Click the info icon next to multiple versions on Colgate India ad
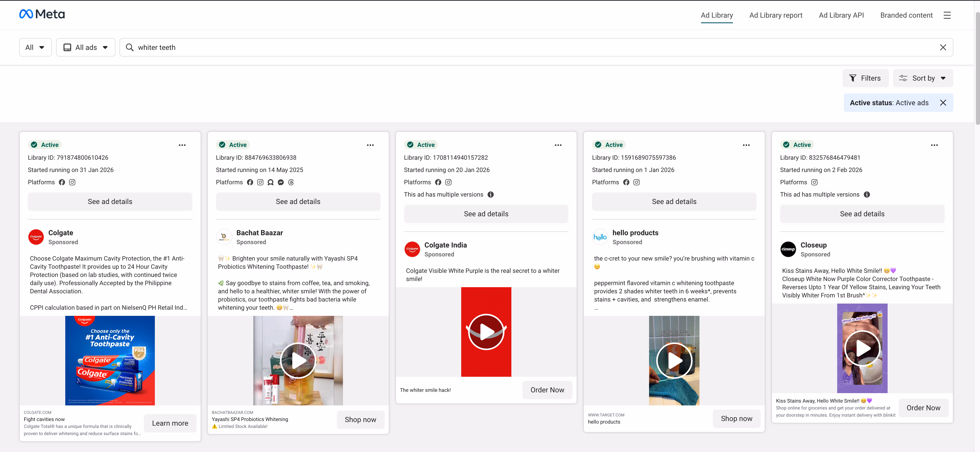The image size is (980, 452). click(x=490, y=195)
